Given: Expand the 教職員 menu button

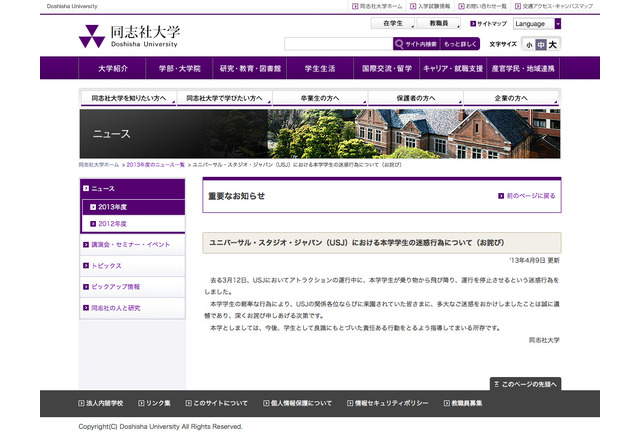Looking at the screenshot, I should point(439,23).
